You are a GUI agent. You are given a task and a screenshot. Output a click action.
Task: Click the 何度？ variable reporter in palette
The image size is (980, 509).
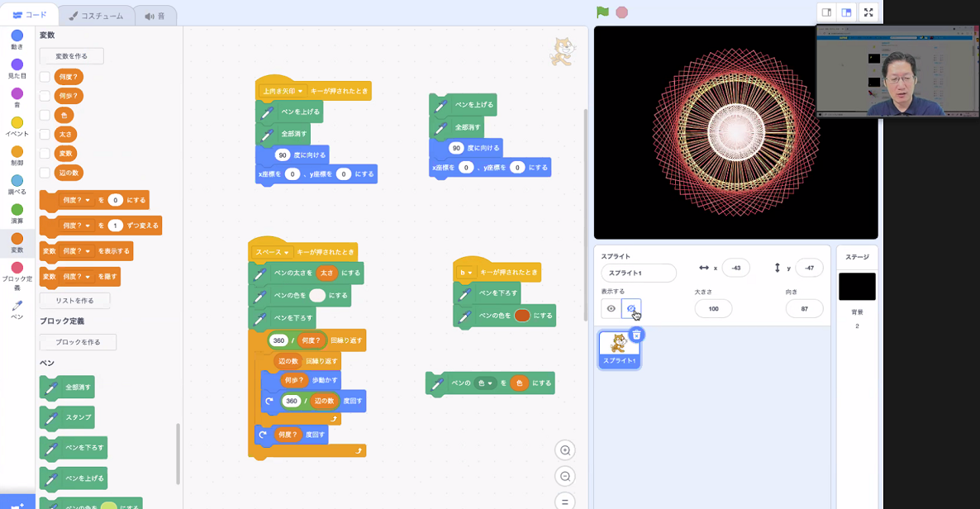(x=68, y=77)
